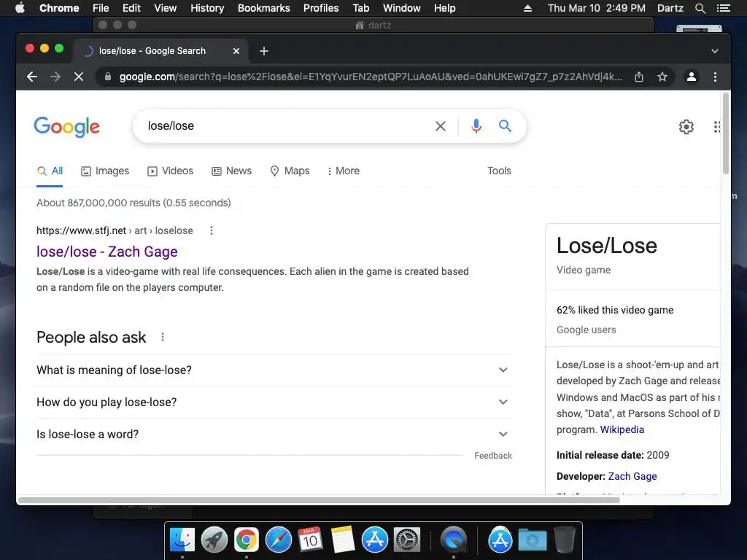Click the 62% liked this video game text
Viewport: 747px width, 560px height.
pos(614,310)
